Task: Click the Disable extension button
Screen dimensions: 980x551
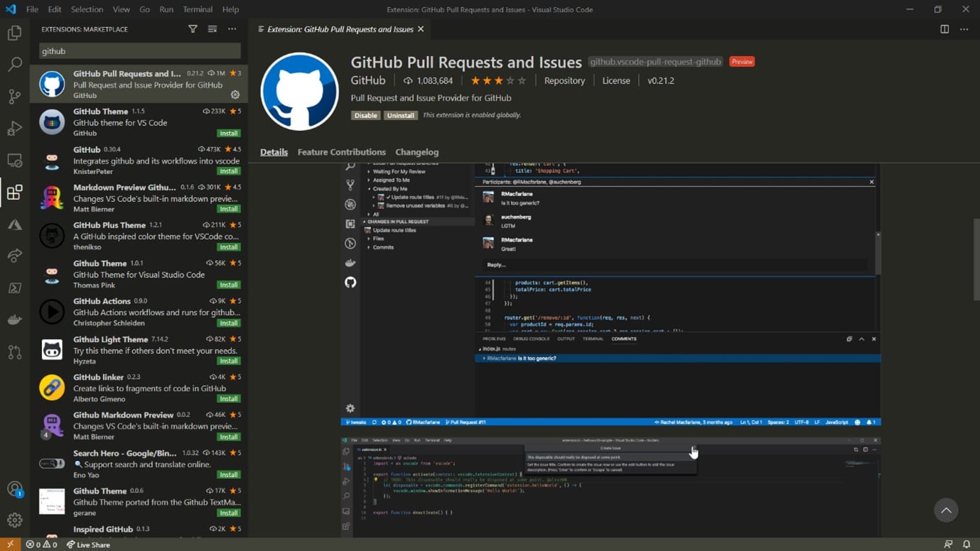Action: (x=365, y=115)
